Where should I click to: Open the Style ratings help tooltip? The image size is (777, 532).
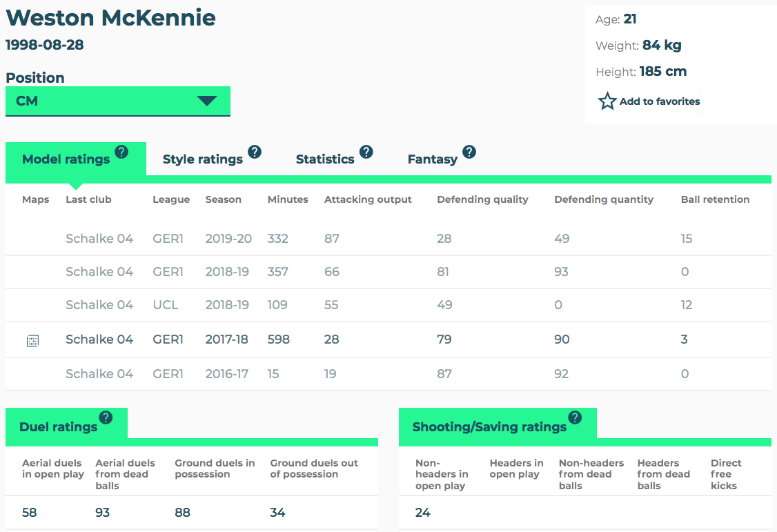[255, 153]
